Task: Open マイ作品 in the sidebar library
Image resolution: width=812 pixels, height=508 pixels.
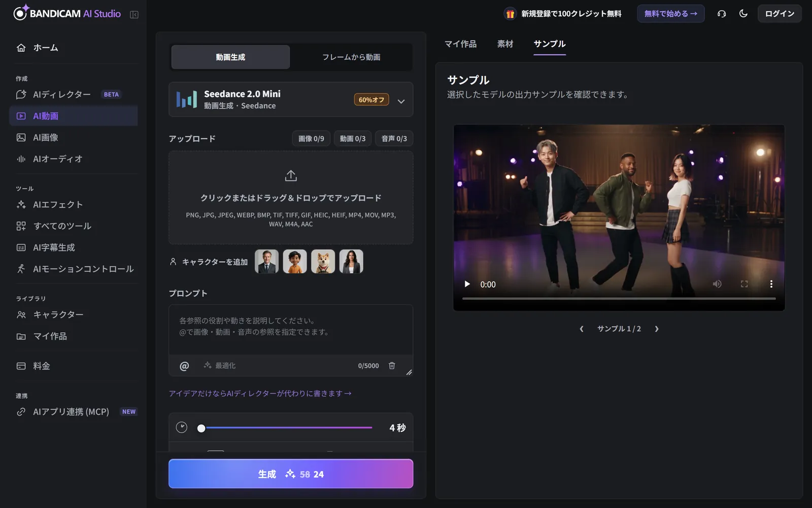Action: coord(74,336)
